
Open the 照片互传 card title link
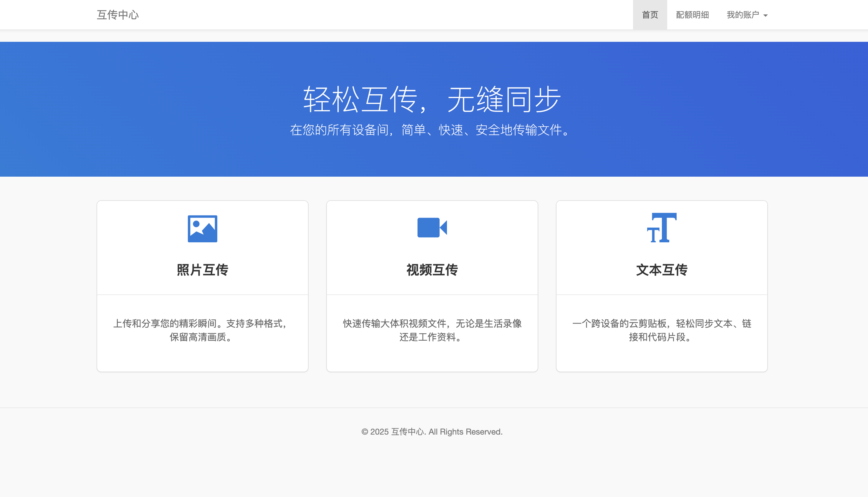coord(203,270)
